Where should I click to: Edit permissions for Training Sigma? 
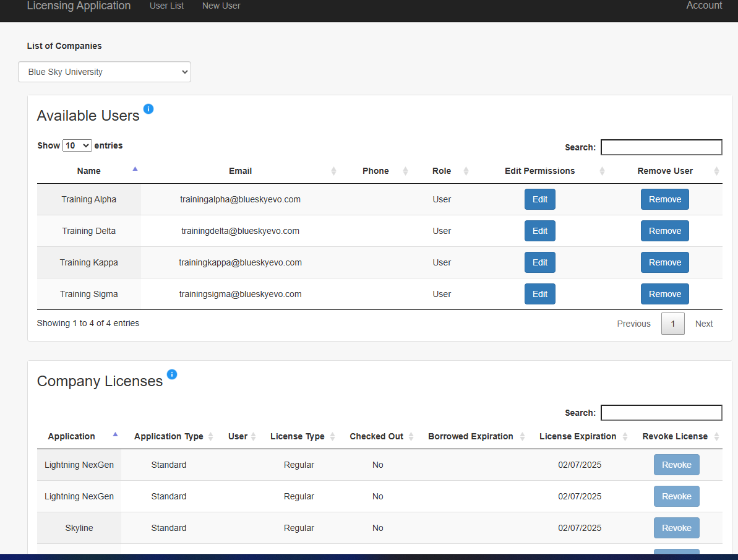(540, 294)
